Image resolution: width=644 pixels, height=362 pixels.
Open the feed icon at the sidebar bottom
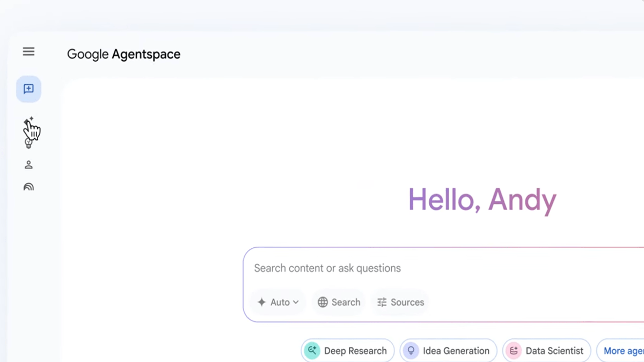[x=28, y=187]
